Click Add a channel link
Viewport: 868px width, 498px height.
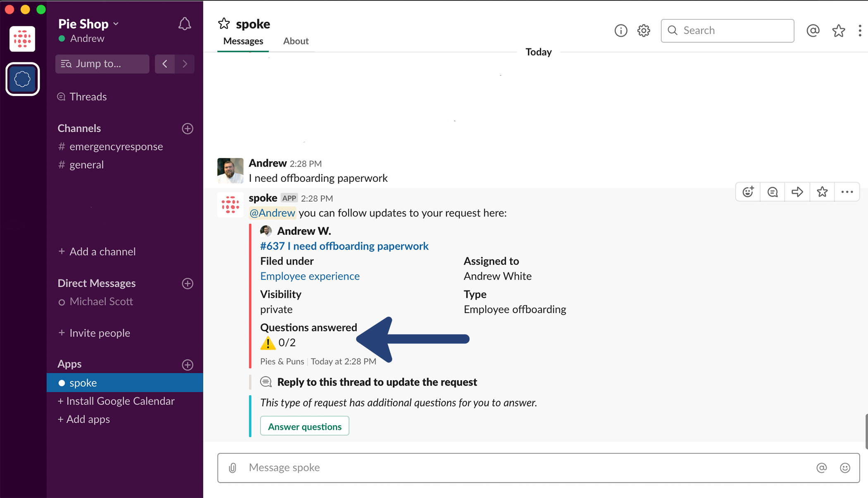pos(97,252)
